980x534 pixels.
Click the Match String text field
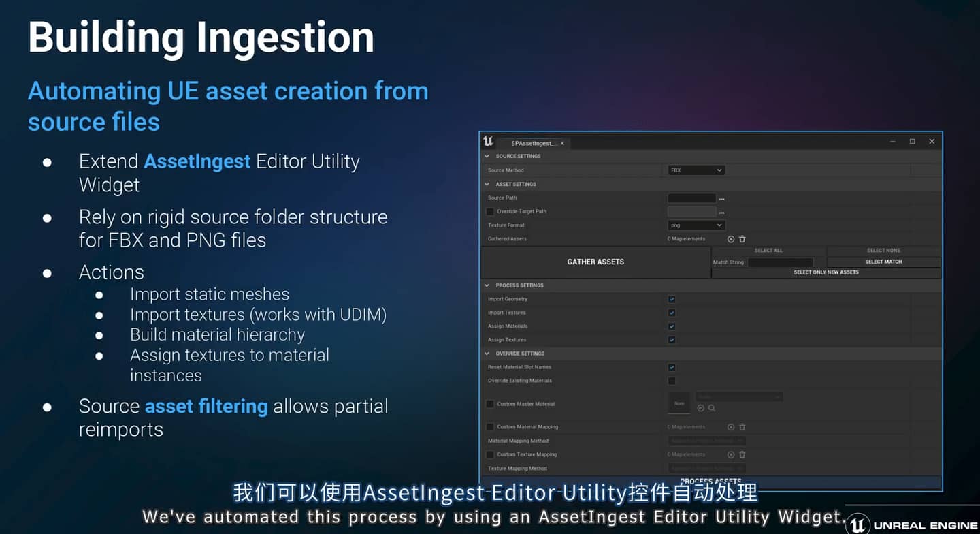pyautogui.click(x=780, y=262)
